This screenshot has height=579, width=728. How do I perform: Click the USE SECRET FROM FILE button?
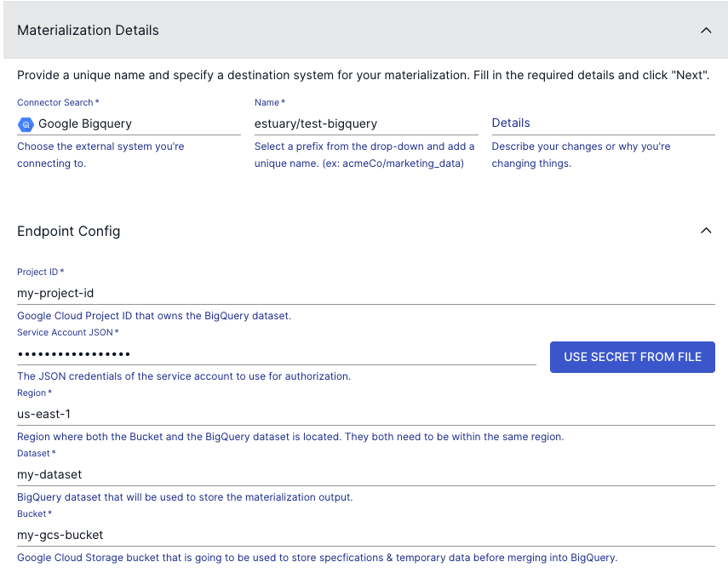(632, 357)
